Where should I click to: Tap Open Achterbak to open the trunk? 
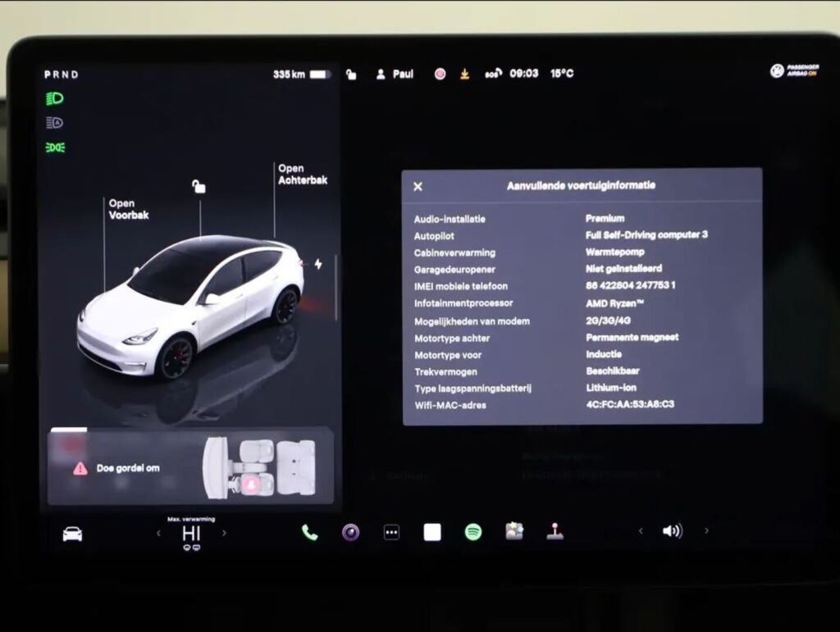pyautogui.click(x=301, y=174)
